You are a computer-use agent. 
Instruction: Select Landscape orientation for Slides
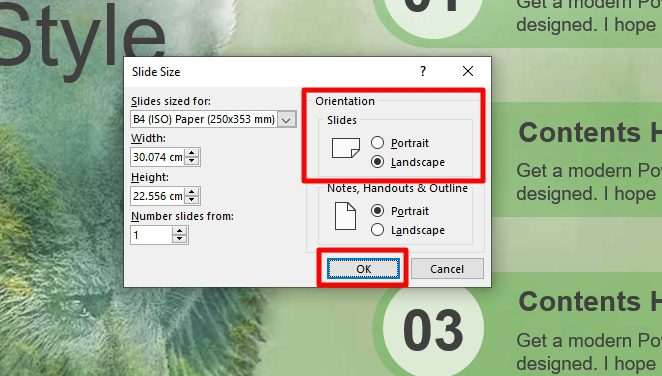(x=377, y=162)
